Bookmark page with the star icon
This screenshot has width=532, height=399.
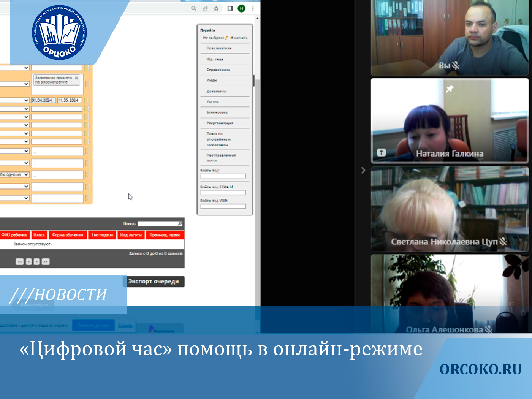tap(216, 8)
